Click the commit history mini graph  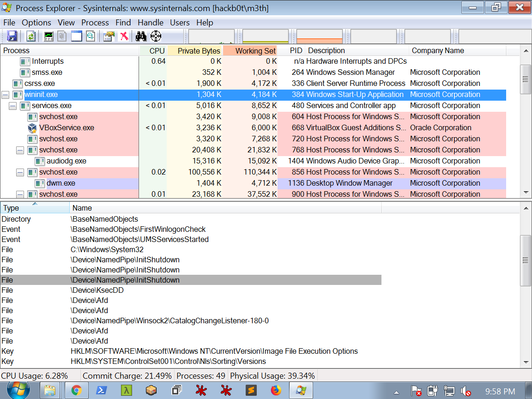(x=266, y=36)
